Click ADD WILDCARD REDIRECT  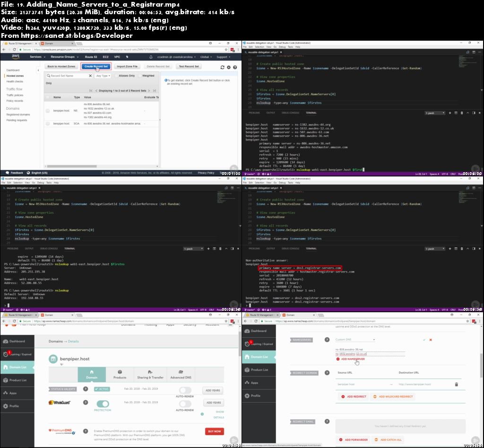(393, 397)
